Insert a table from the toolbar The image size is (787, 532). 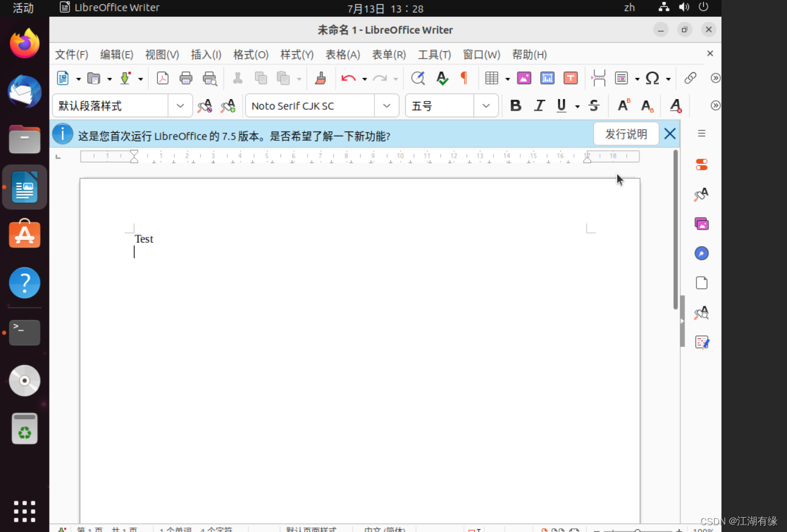491,78
